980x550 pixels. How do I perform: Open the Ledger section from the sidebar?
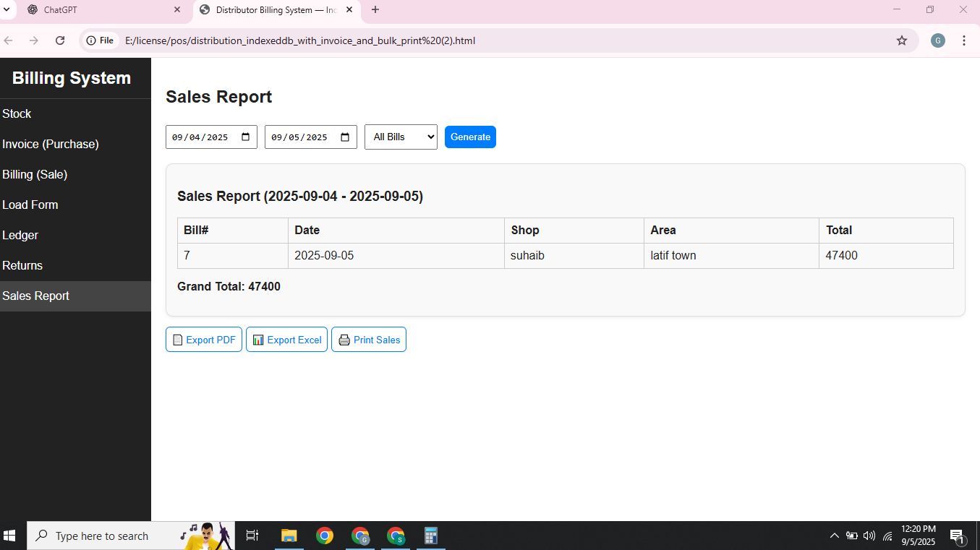point(20,235)
